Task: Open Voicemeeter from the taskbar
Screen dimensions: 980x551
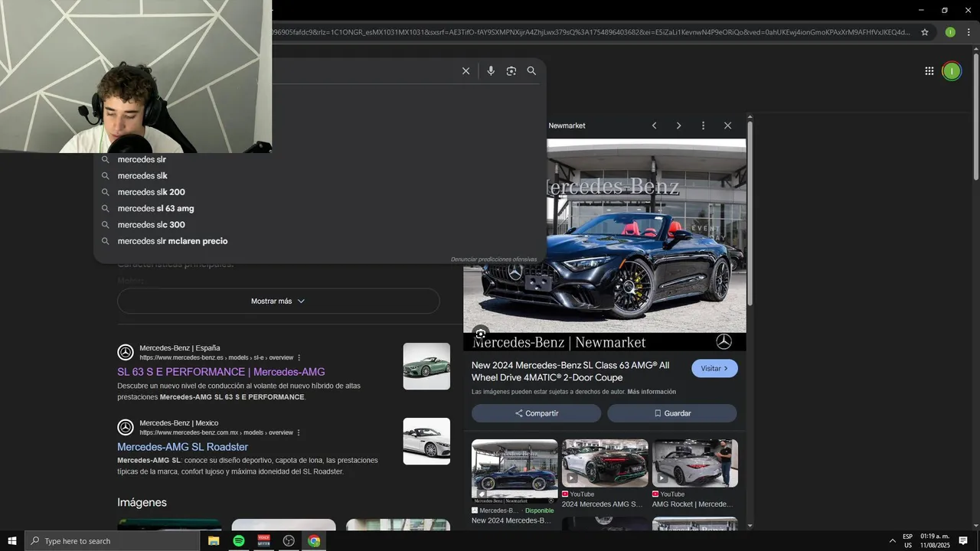Action: coord(264,541)
